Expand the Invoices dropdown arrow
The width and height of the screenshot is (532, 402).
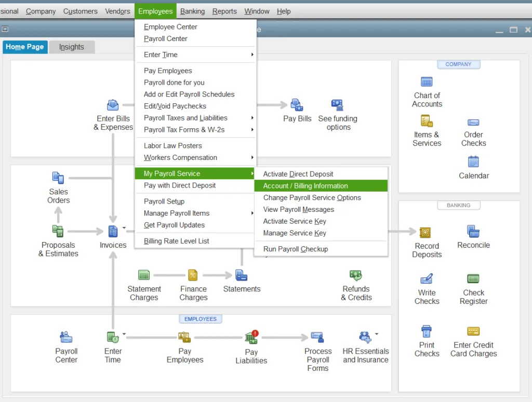[124, 227]
